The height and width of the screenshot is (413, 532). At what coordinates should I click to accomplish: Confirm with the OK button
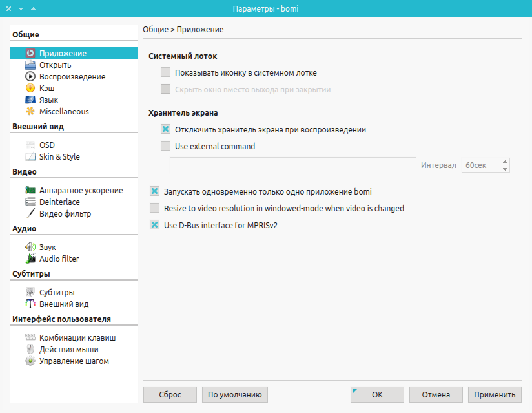(377, 394)
